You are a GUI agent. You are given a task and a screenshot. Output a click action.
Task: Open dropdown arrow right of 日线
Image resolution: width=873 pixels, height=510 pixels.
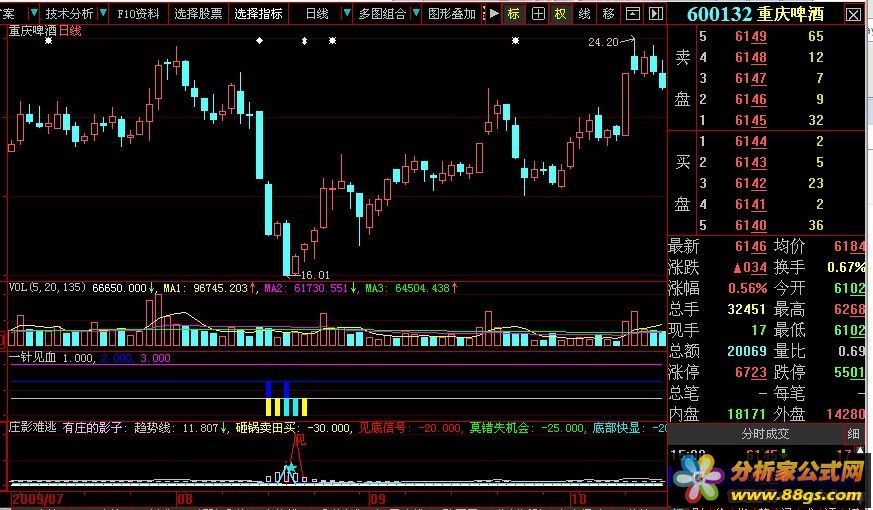click(347, 13)
